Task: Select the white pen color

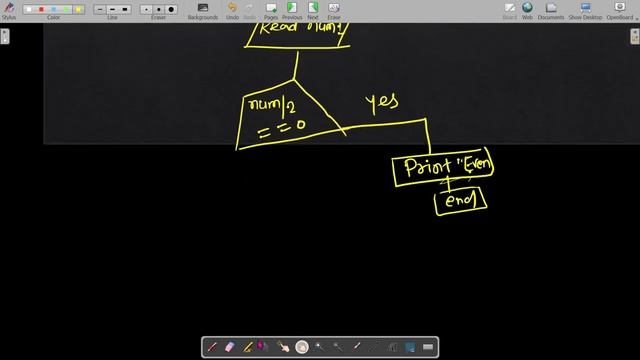Action: [x=29, y=9]
